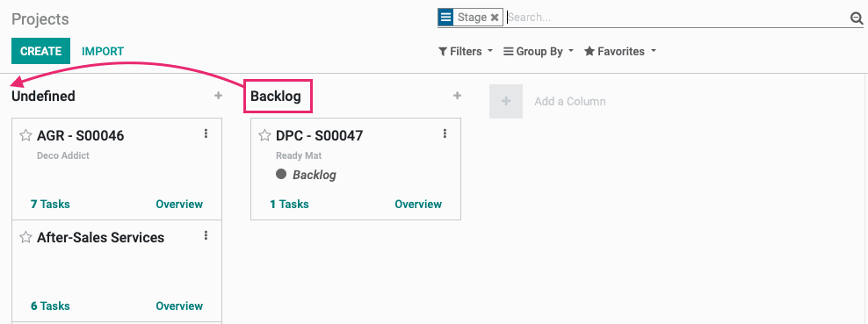Star the After-Sales Services project
Image resolution: width=868 pixels, height=324 pixels.
(25, 237)
